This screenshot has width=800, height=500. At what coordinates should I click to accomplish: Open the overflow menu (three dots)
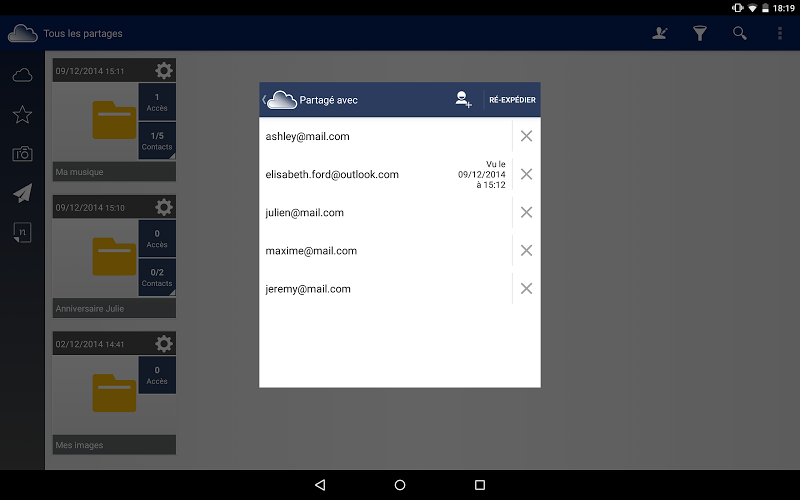coord(780,34)
